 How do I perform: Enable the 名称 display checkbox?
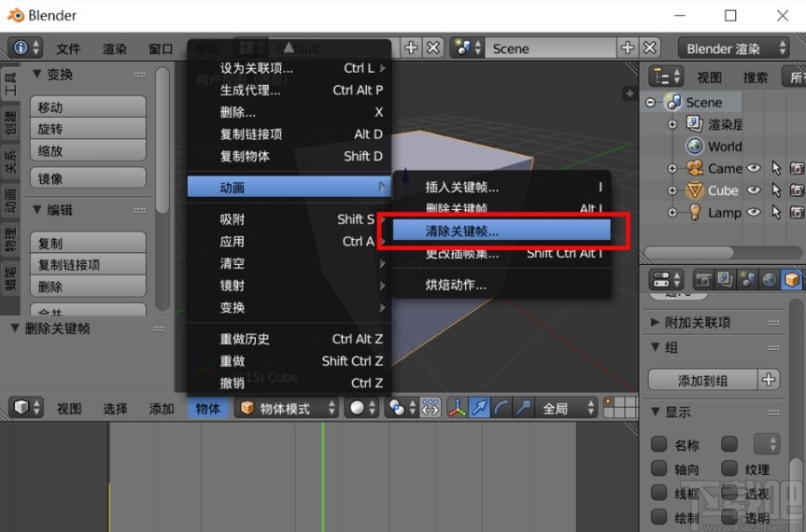tap(658, 443)
